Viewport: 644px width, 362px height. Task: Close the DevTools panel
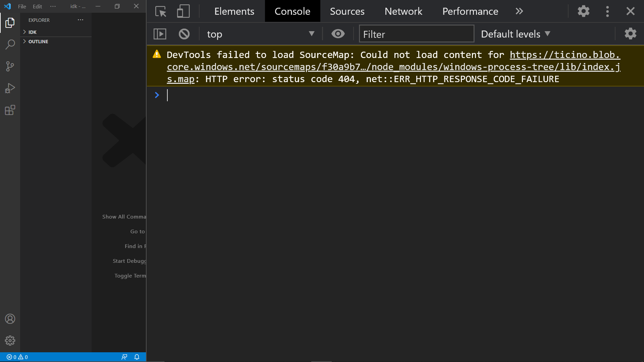tap(631, 11)
